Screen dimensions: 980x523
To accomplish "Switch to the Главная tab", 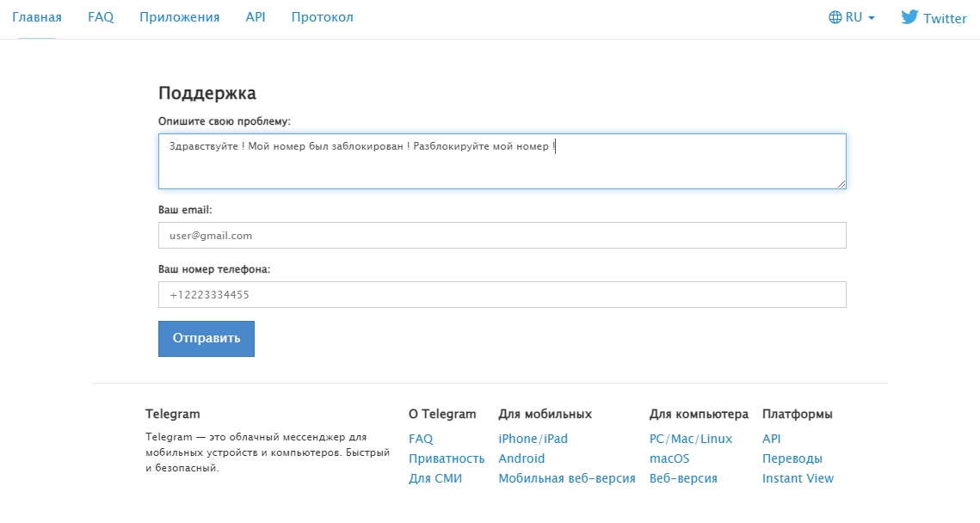I will [x=37, y=16].
